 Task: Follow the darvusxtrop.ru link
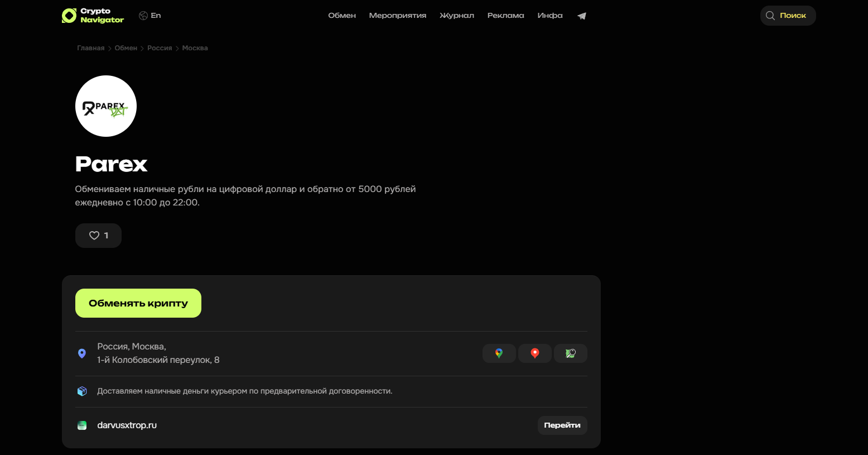[x=127, y=425]
